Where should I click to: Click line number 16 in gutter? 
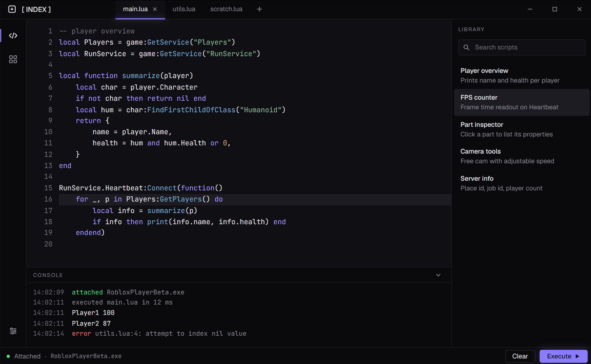tap(48, 199)
